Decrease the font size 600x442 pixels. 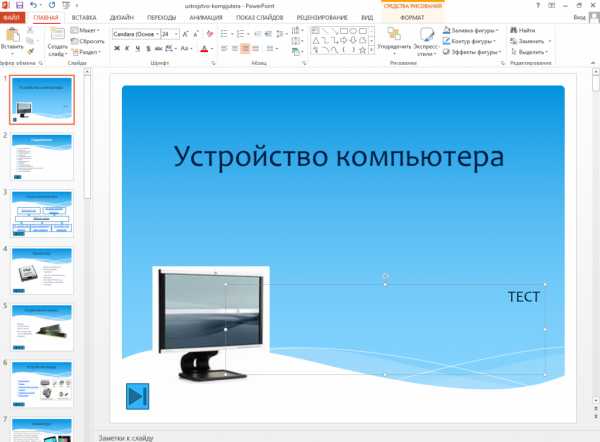[196, 34]
